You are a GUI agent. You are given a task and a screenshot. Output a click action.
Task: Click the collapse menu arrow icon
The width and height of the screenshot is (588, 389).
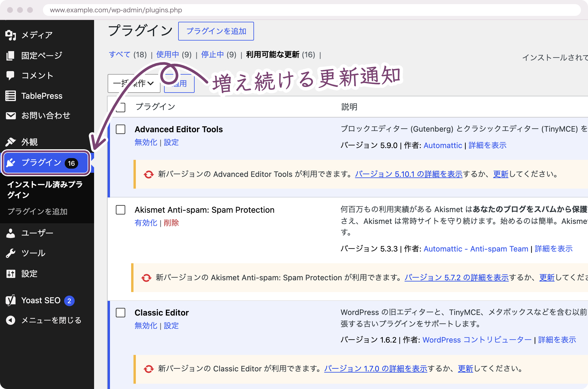[x=11, y=320]
